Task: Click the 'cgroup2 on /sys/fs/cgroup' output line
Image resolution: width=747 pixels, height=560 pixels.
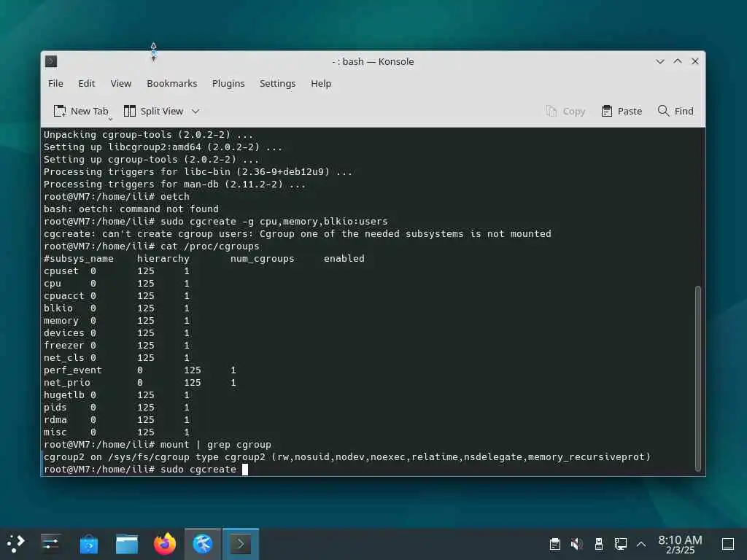Action: pos(347,456)
